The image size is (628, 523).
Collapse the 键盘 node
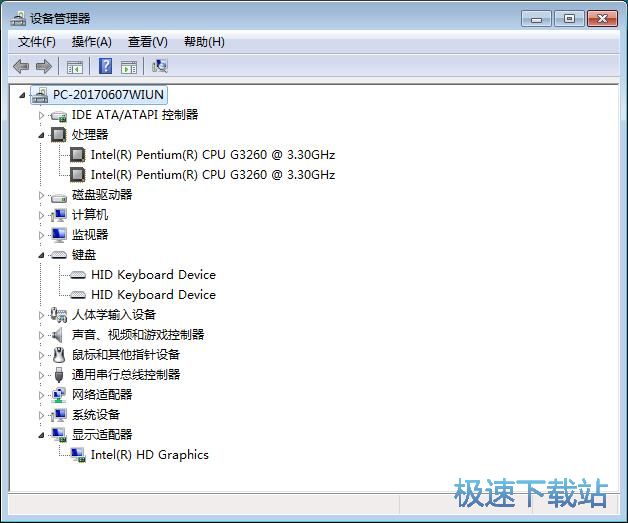pos(41,255)
